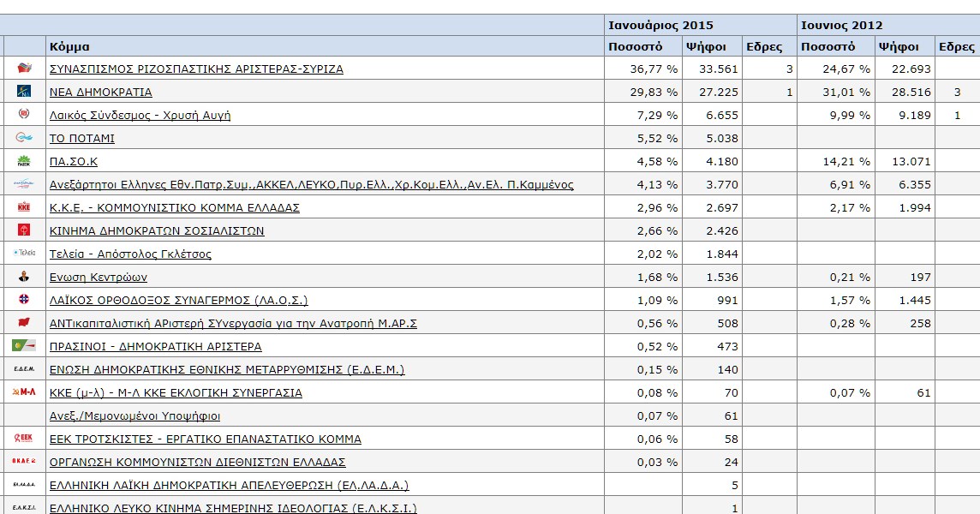
Task: Click the KKE red party logo
Action: pyautogui.click(x=24, y=206)
